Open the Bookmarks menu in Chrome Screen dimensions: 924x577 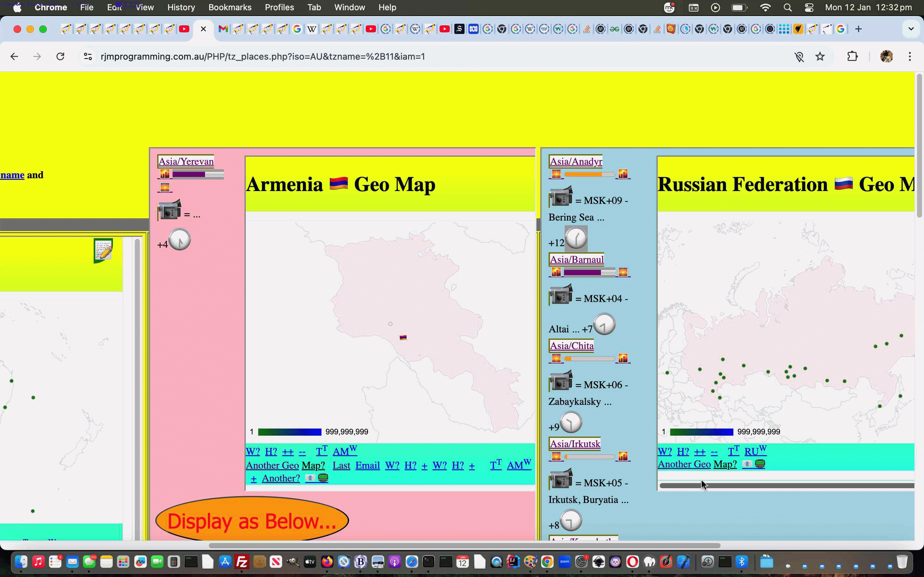point(230,7)
